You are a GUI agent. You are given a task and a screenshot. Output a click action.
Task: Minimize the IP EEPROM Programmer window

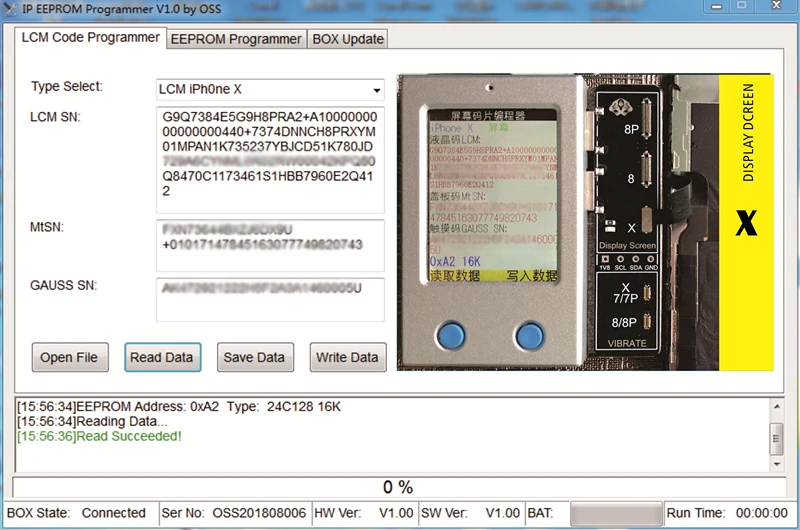click(x=716, y=6)
